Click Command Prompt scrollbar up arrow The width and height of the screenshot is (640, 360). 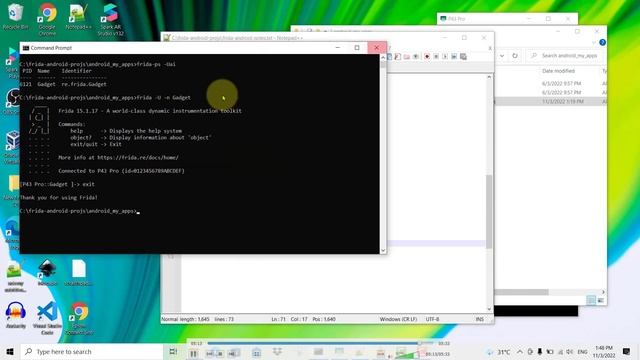coord(383,58)
